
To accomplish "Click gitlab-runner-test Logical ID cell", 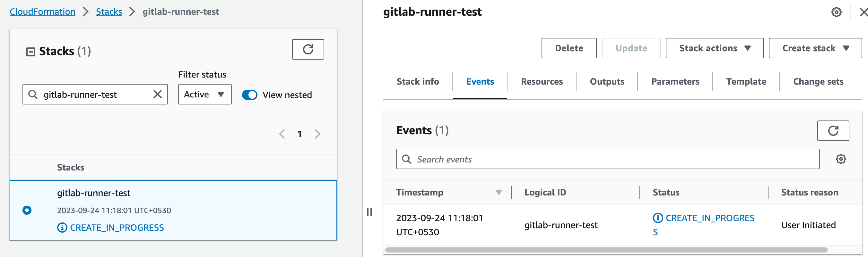I will pyautogui.click(x=561, y=225).
